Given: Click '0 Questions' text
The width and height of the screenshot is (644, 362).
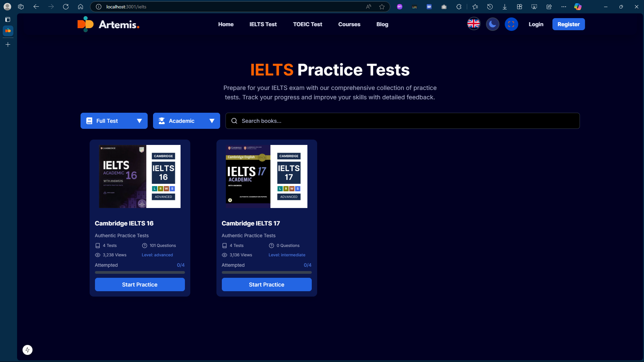Looking at the screenshot, I should click(x=288, y=246).
